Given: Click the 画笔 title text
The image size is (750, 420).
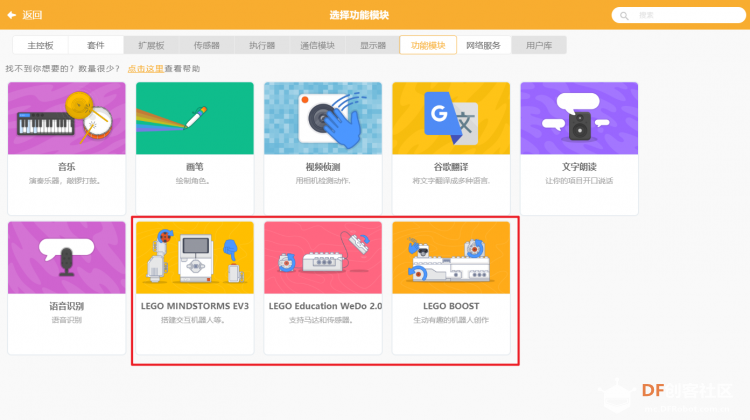Looking at the screenshot, I should click(x=195, y=167).
